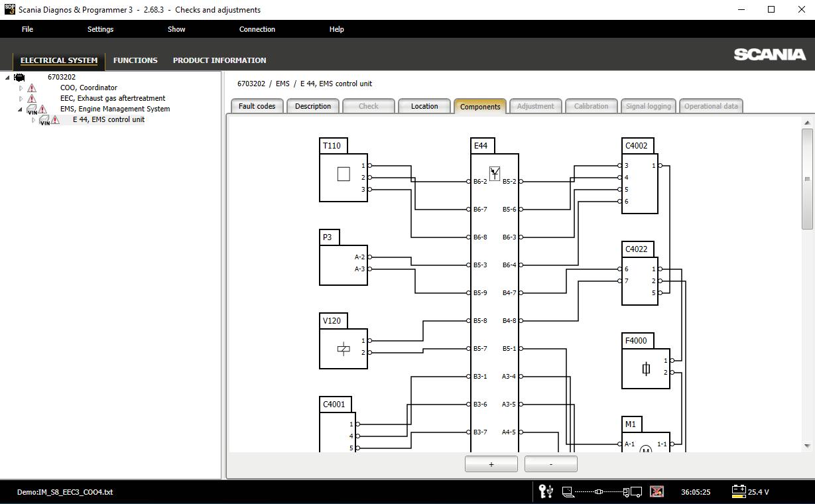815x504 pixels.
Task: Select the Components tab
Action: click(x=480, y=106)
